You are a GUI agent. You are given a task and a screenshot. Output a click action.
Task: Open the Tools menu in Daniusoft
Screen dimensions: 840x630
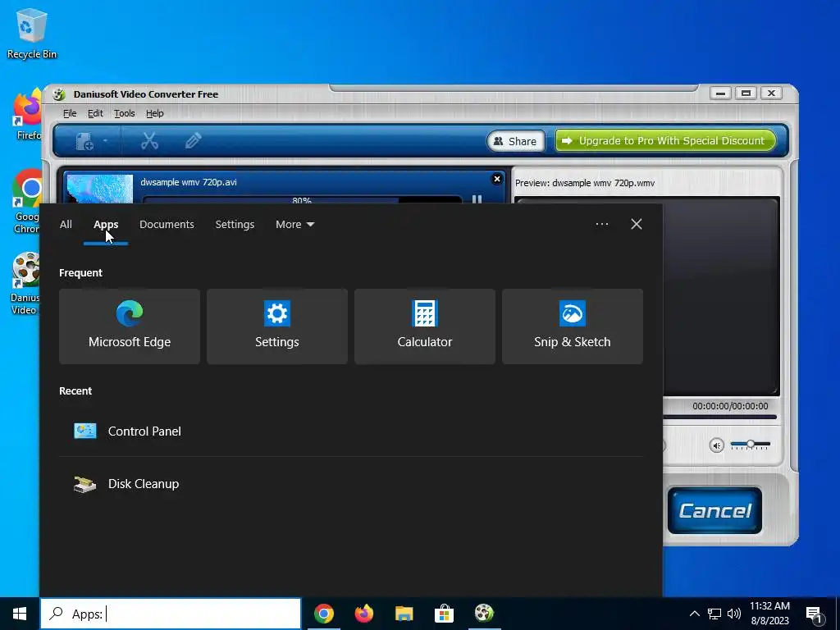[125, 113]
